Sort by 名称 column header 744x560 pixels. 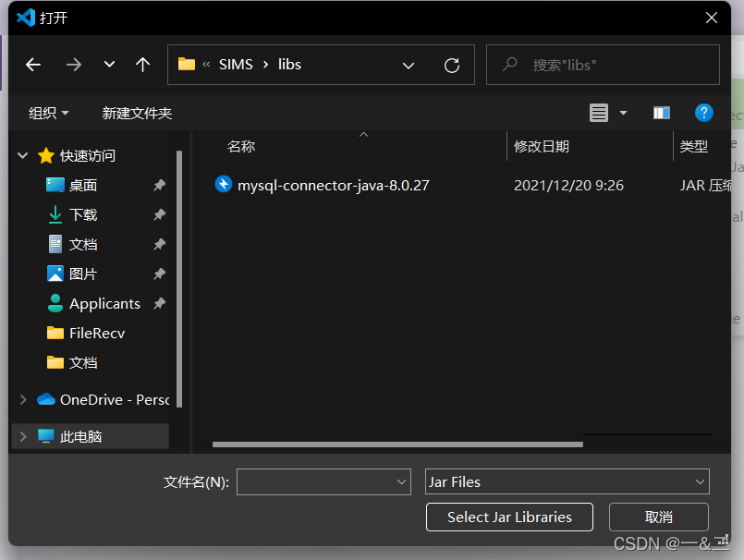(x=241, y=146)
